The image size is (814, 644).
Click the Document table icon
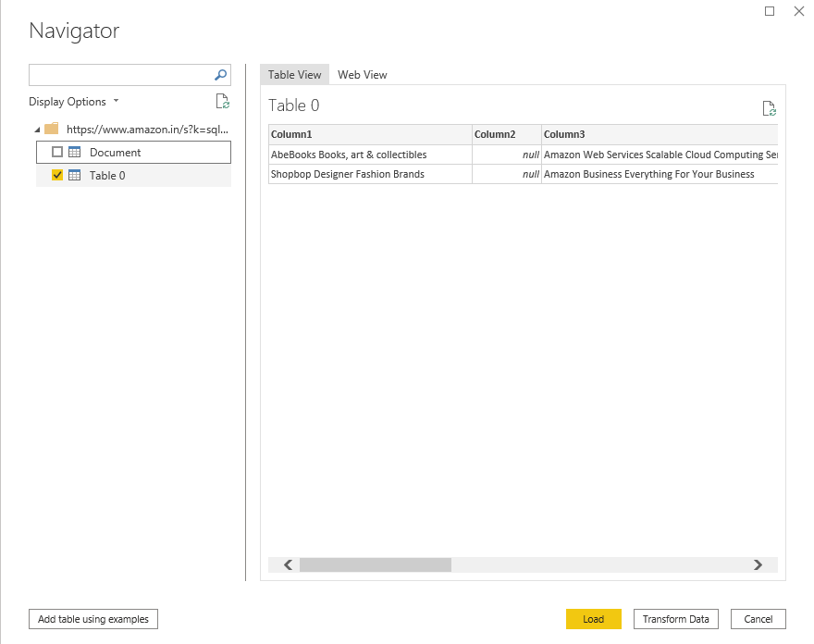75,152
